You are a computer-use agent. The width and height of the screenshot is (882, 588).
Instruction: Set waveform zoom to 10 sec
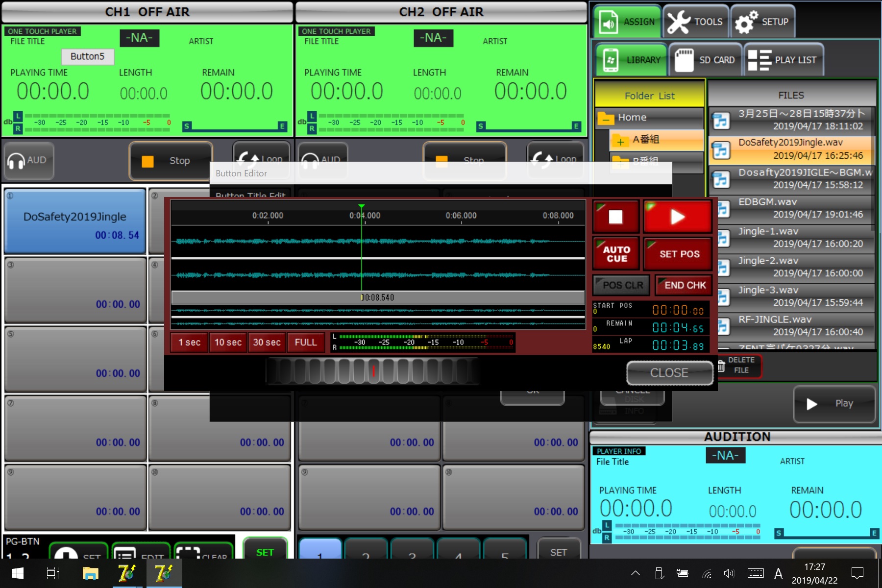click(228, 343)
